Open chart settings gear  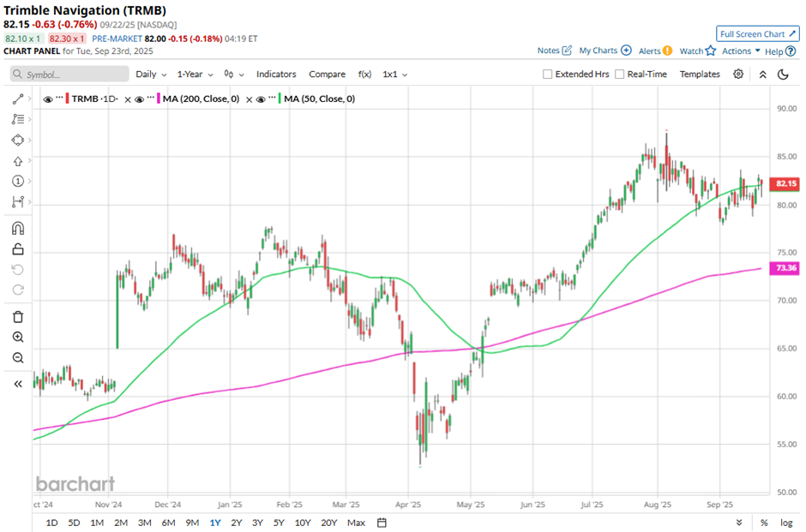click(x=738, y=75)
